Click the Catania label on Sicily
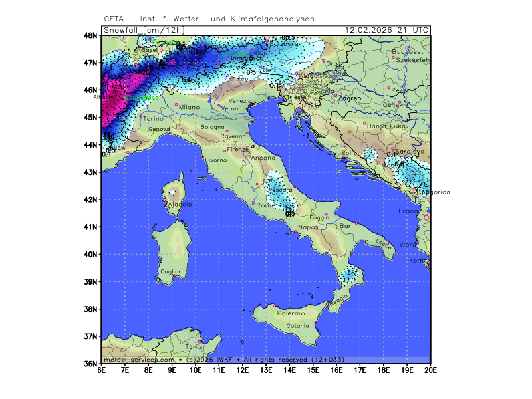Image resolution: width=532 pixels, height=399 pixels. (x=297, y=326)
